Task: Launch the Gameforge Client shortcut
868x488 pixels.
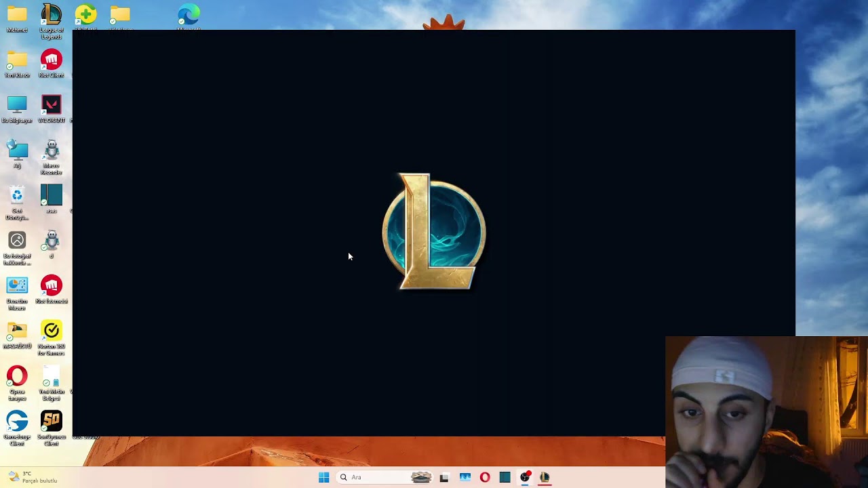Action: pos(17,429)
